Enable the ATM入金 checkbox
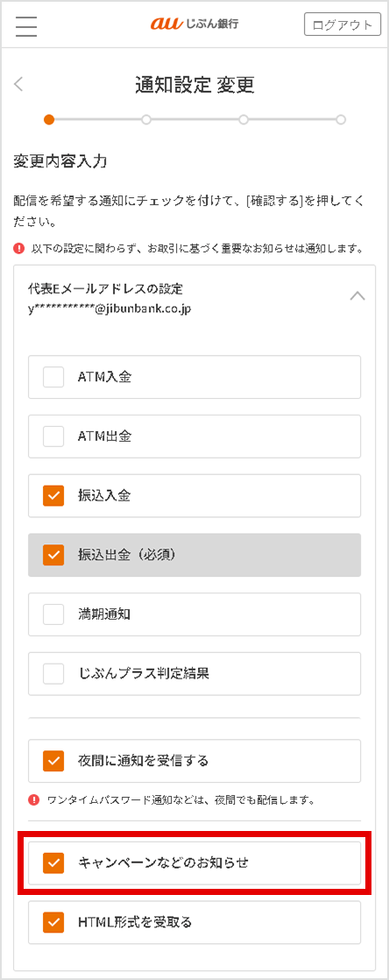The image size is (389, 980). point(53,377)
